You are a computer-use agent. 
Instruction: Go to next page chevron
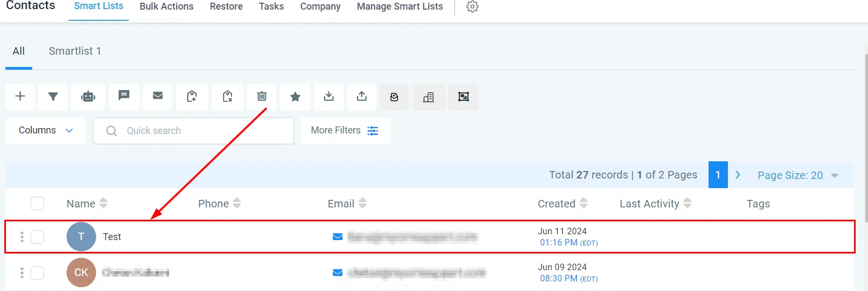point(738,175)
